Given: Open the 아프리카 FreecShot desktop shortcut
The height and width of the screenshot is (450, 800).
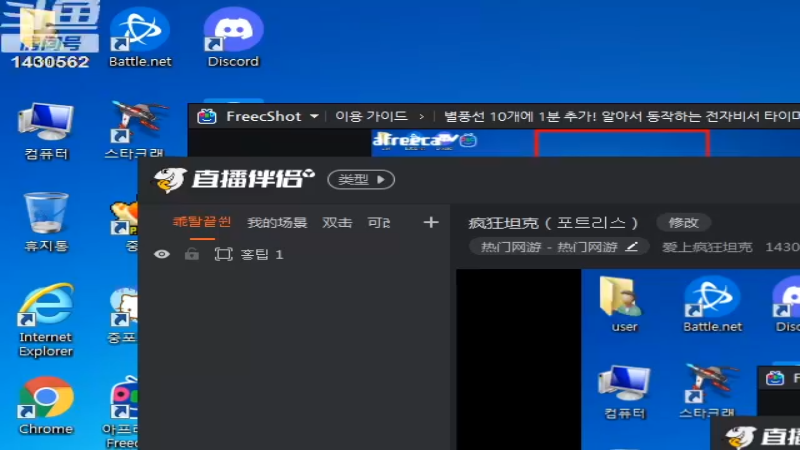Looking at the screenshot, I should pos(122,412).
